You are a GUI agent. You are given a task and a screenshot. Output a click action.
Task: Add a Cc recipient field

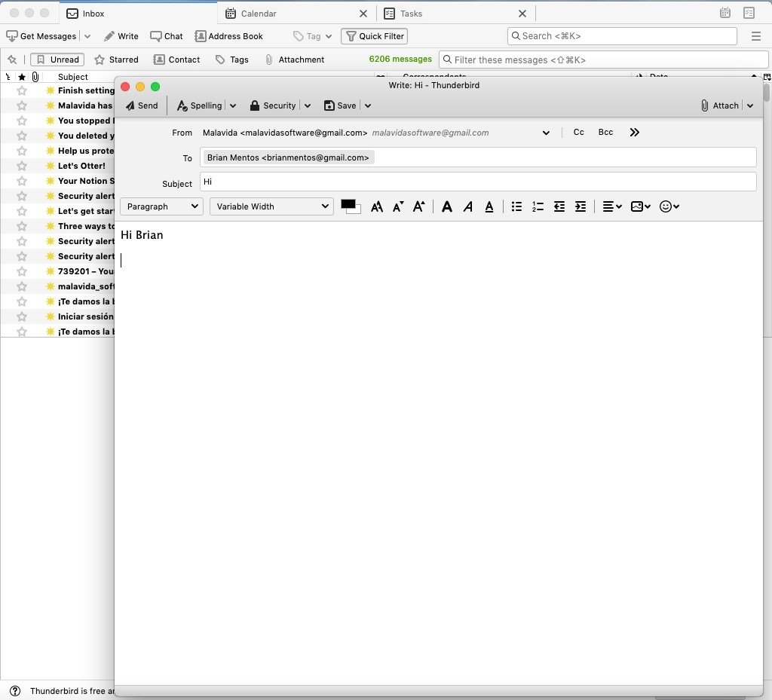[x=578, y=133]
